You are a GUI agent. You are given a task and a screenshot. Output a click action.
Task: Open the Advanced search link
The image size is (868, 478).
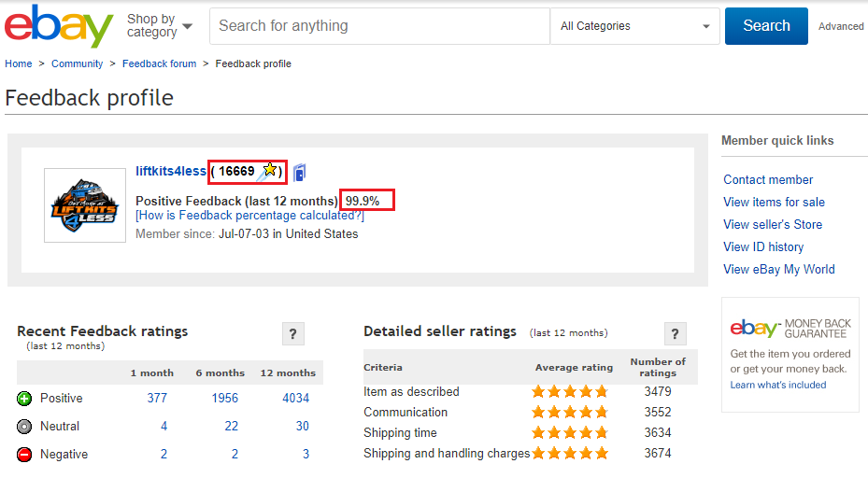(841, 26)
